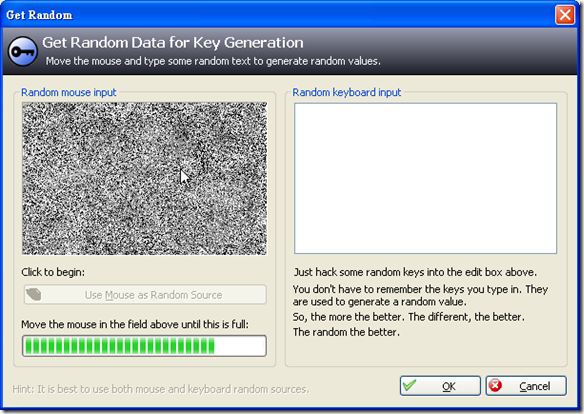Click the 'Get Random' title bar text
Image resolution: width=584 pixels, height=414 pixels.
[x=39, y=15]
